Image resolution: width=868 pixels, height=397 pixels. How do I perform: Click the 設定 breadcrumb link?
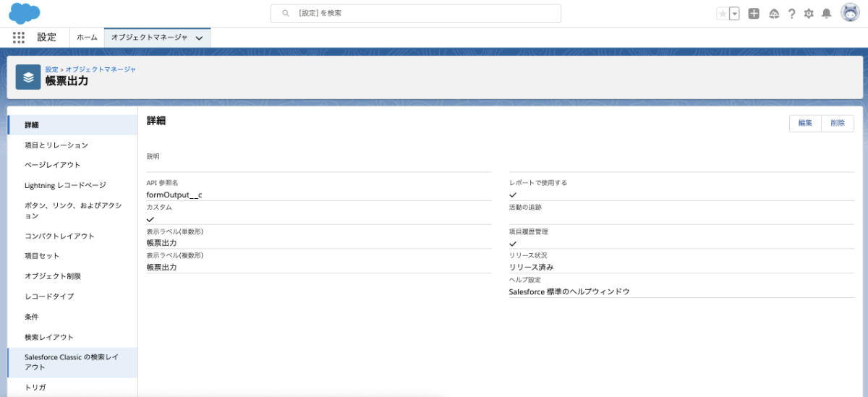pos(51,69)
